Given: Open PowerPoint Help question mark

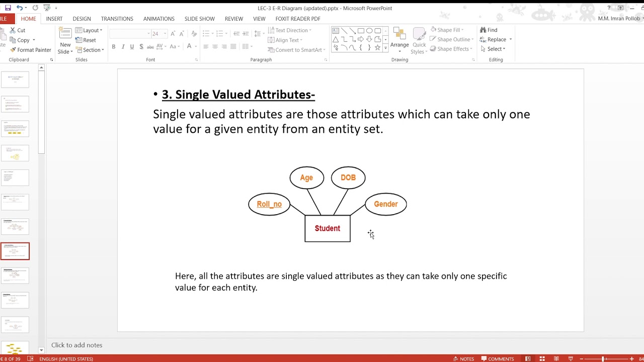Looking at the screenshot, I should (x=609, y=8).
